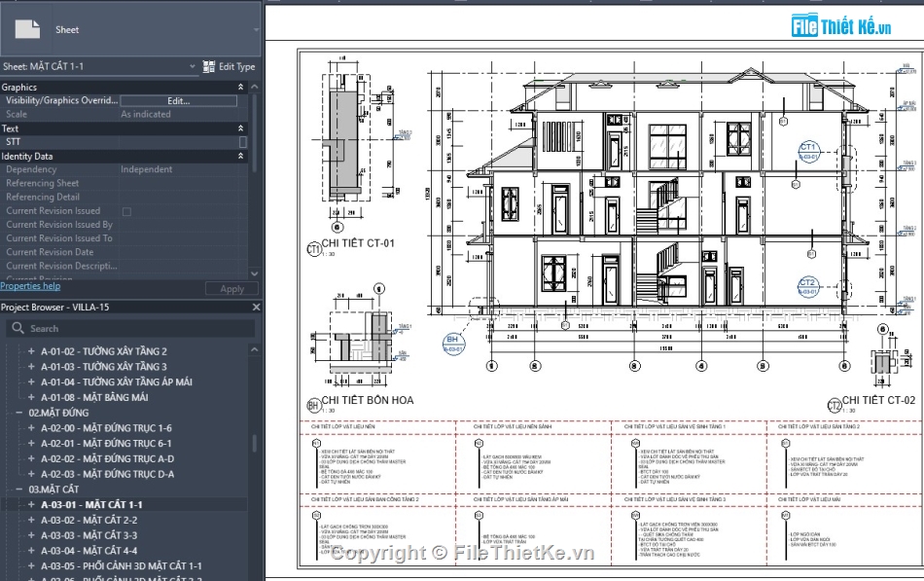Click the Edit Type icon beside its label
Viewport: 924px width, 581px height.
click(x=209, y=66)
